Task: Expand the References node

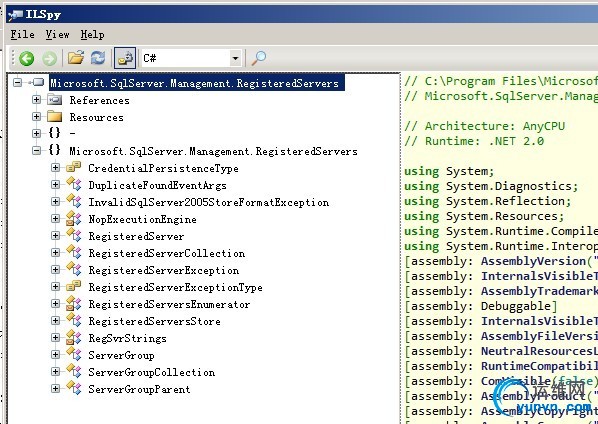Action: 37,100
